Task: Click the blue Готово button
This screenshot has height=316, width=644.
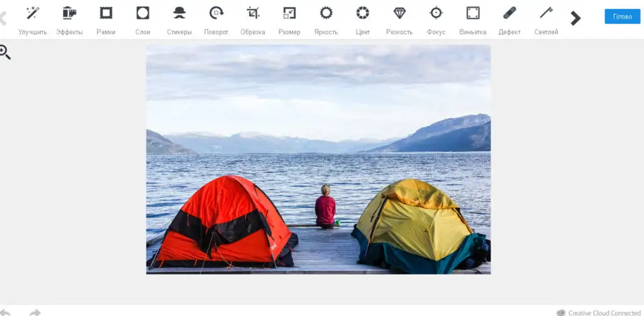Action: point(622,17)
